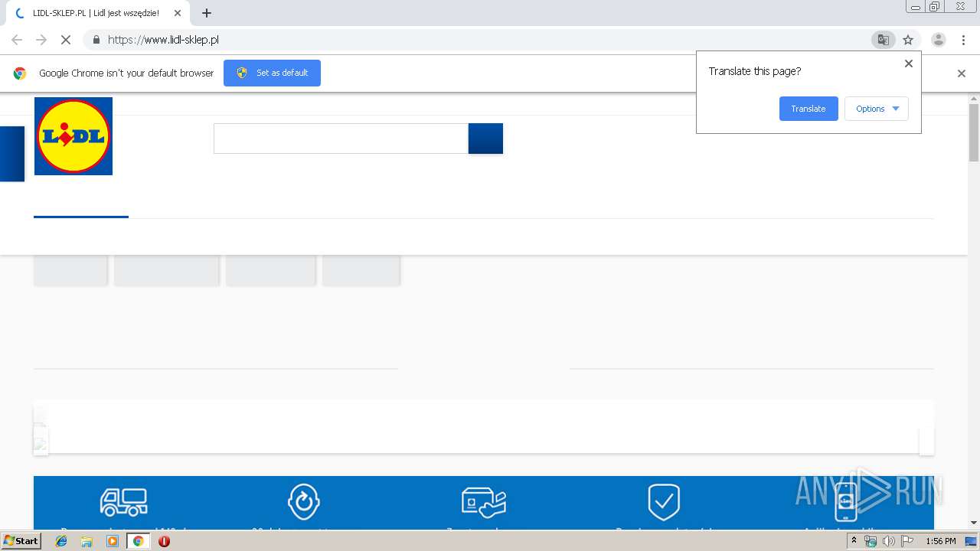
Task: Launch Internet Explorer from the taskbar
Action: tap(61, 541)
